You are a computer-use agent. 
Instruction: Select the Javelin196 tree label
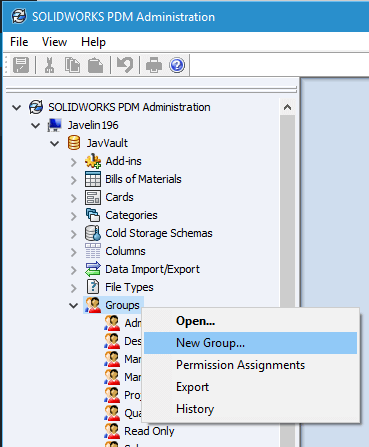click(x=93, y=125)
